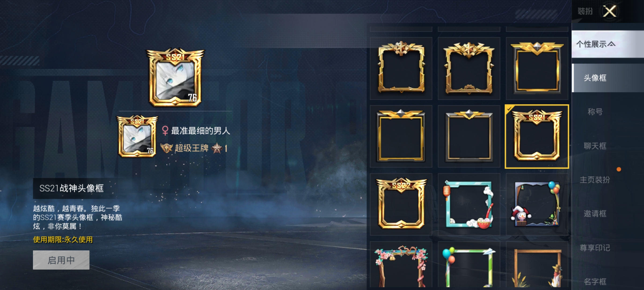Close the 装扮 screen
This screenshot has width=644, height=290.
[x=610, y=11]
